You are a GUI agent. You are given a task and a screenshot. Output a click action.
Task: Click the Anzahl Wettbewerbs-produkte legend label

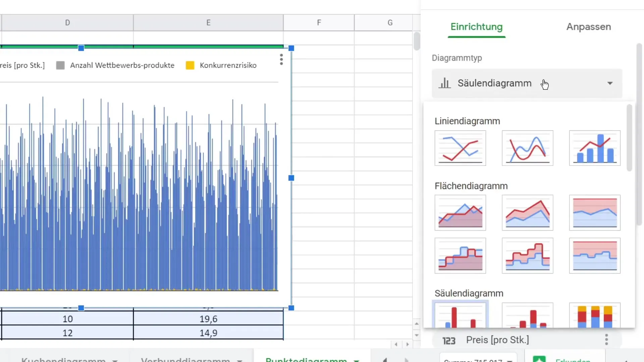[x=122, y=65]
